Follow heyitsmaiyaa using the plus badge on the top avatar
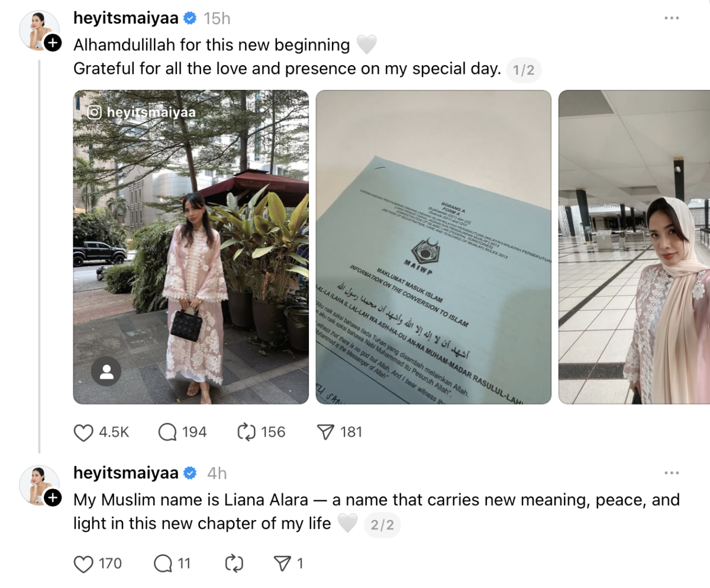This screenshot has width=710, height=588. coord(53,43)
